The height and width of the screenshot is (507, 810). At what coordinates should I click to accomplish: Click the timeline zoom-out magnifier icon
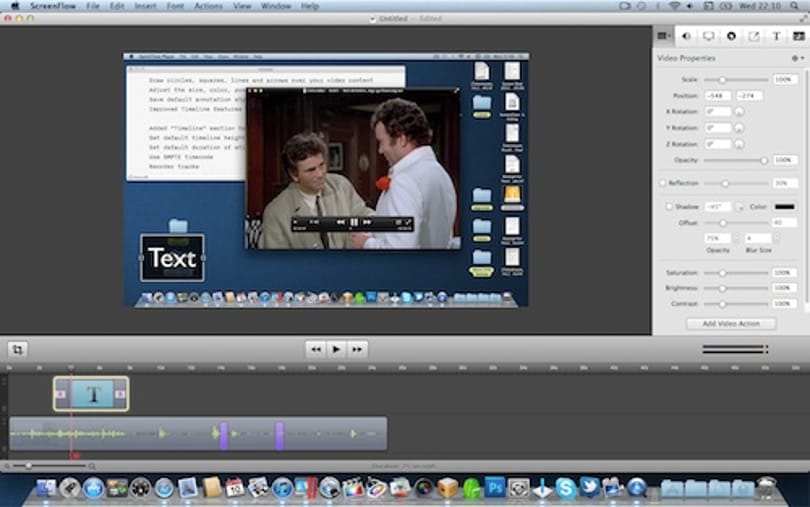point(7,466)
